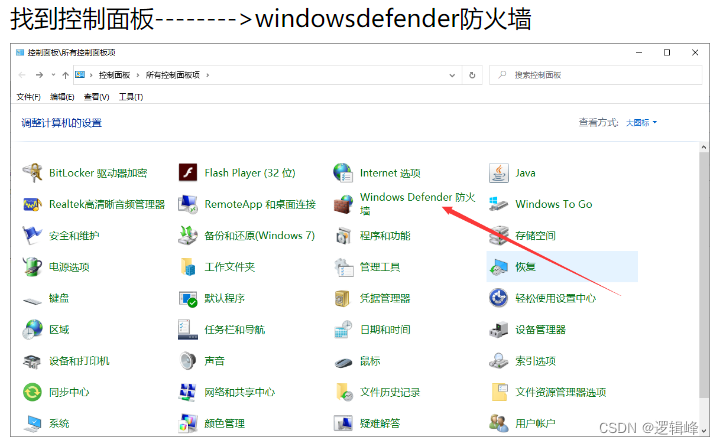
Task: Select 控制面板 breadcrumb segment
Action: pyautogui.click(x=114, y=75)
